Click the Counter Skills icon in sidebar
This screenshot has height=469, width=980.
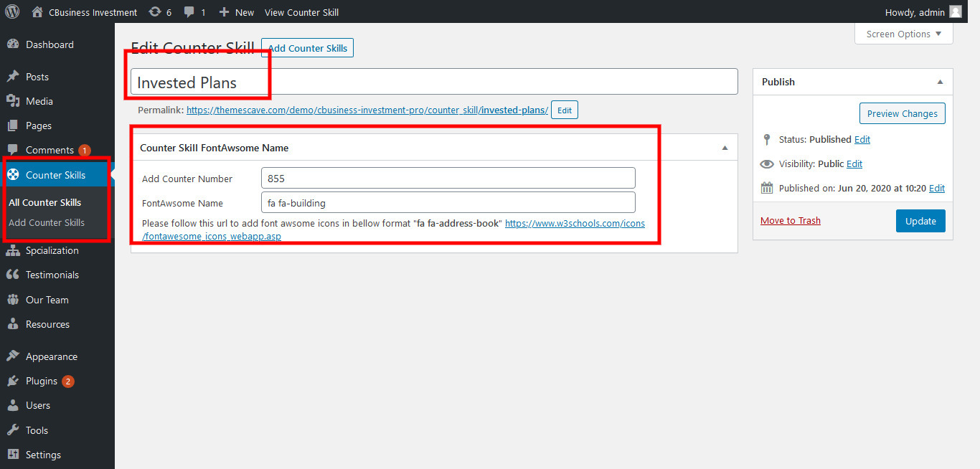click(13, 175)
